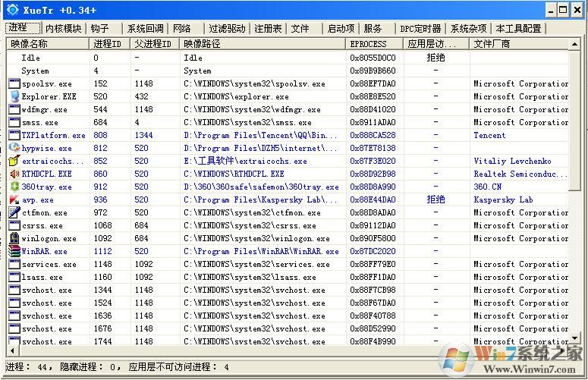Click the avp.exe Kaspersky icon
The width and height of the screenshot is (588, 380).
pos(14,199)
